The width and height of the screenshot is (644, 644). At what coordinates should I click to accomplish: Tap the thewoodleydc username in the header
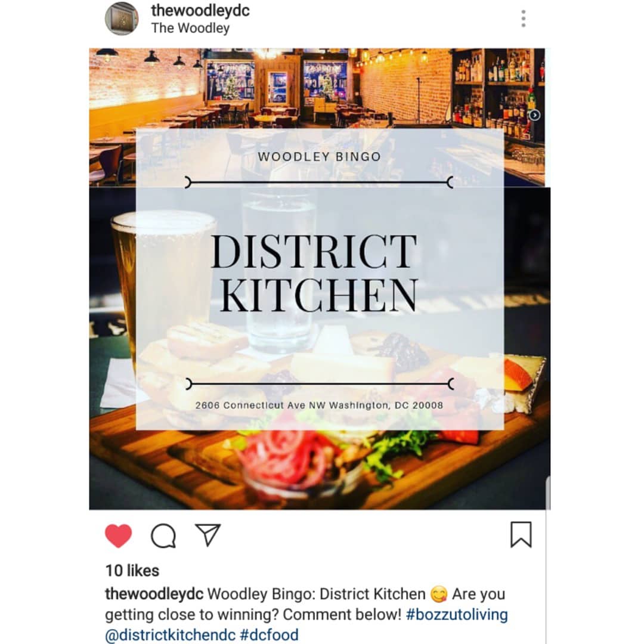[x=200, y=11]
